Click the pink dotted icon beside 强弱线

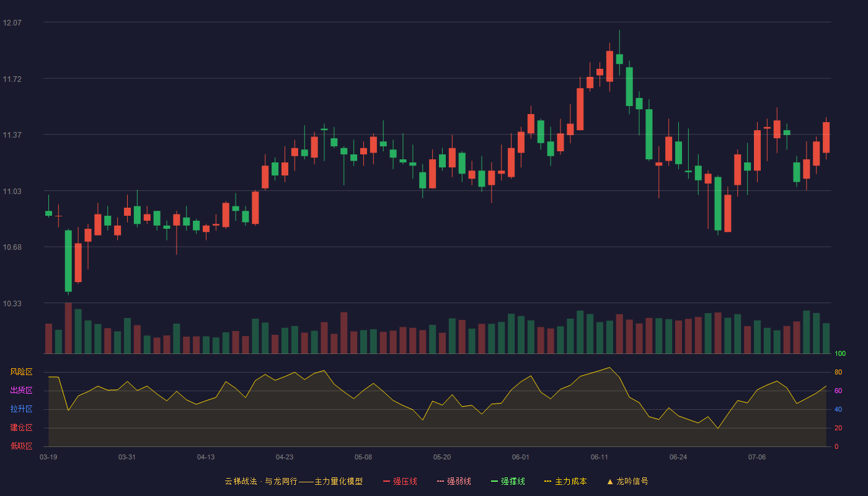point(440,481)
